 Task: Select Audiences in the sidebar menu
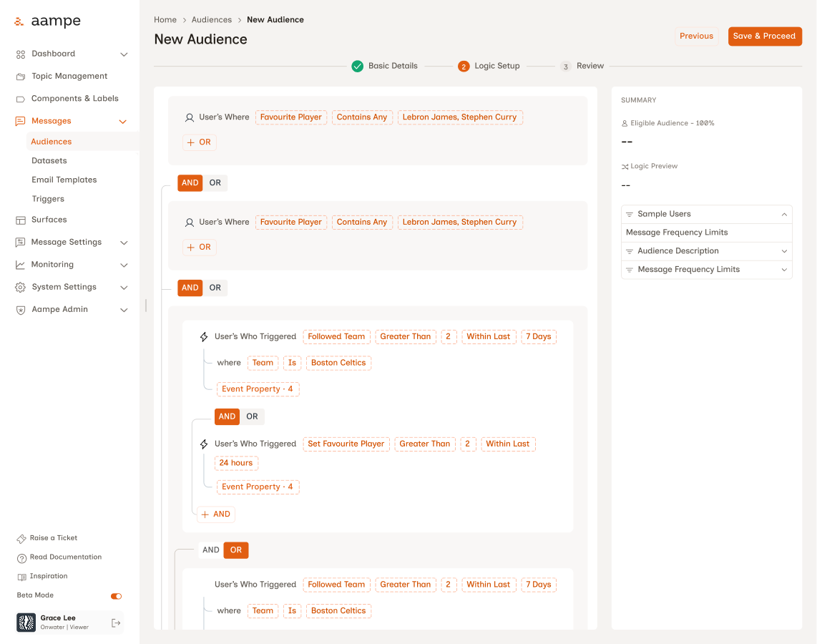click(50, 141)
